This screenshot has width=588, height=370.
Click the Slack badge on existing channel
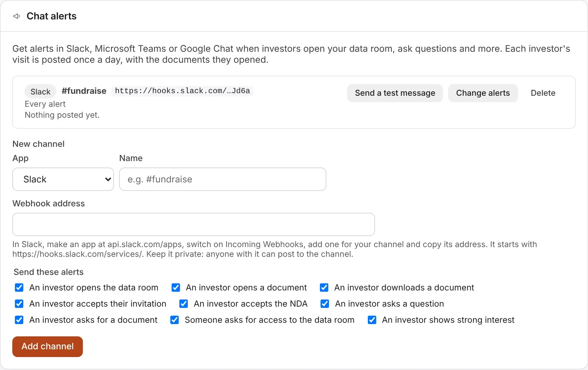(40, 92)
